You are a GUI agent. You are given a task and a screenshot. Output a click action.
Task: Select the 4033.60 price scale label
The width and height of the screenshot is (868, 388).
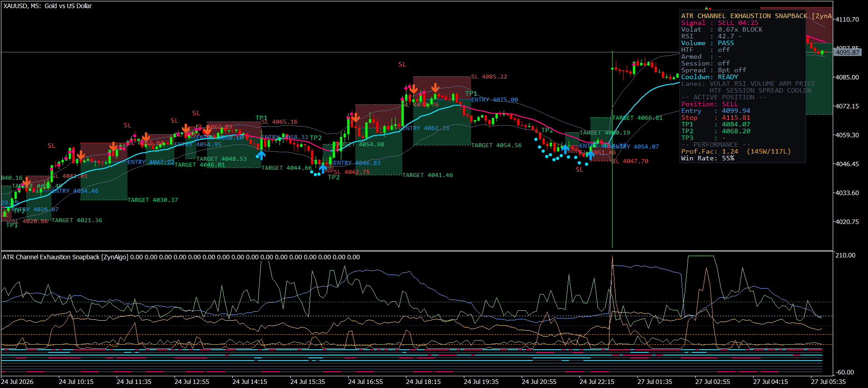pyautogui.click(x=847, y=193)
